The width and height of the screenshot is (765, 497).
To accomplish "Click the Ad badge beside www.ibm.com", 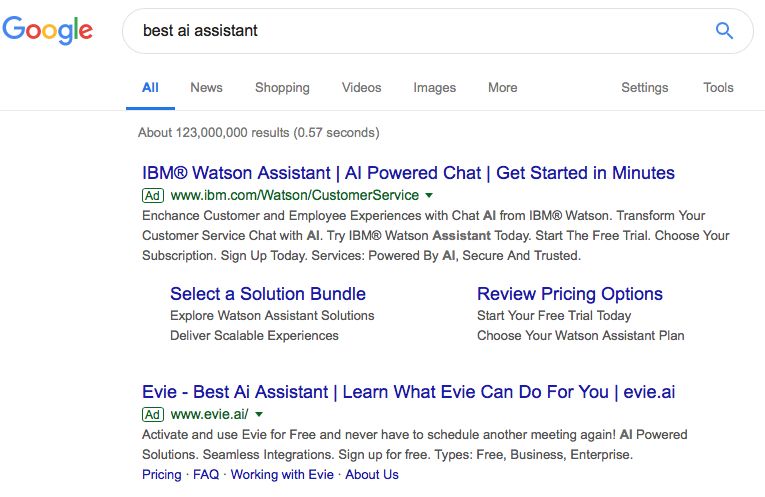I will tap(153, 196).
